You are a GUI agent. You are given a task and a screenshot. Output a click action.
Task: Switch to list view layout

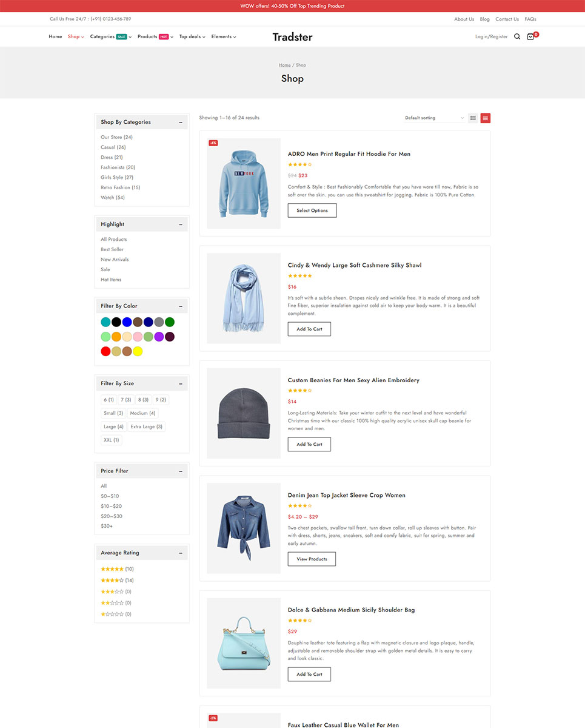click(x=486, y=118)
